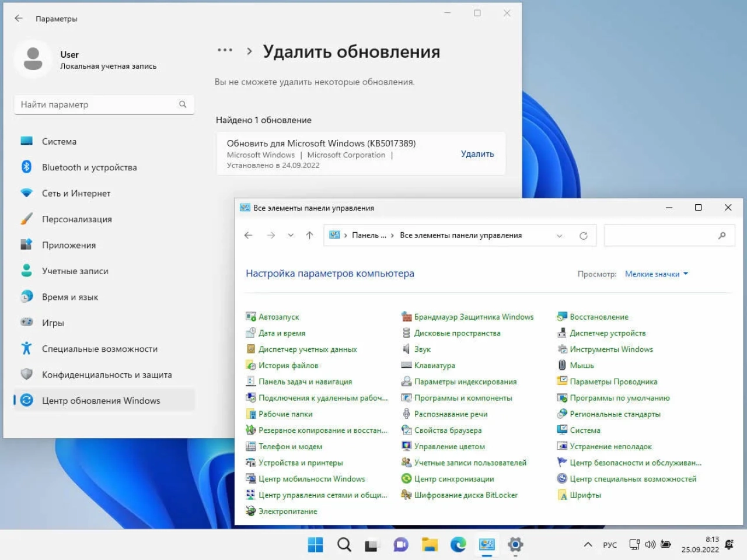This screenshot has width=747, height=560.
Task: Open the Шрифты icon
Action: (562, 495)
